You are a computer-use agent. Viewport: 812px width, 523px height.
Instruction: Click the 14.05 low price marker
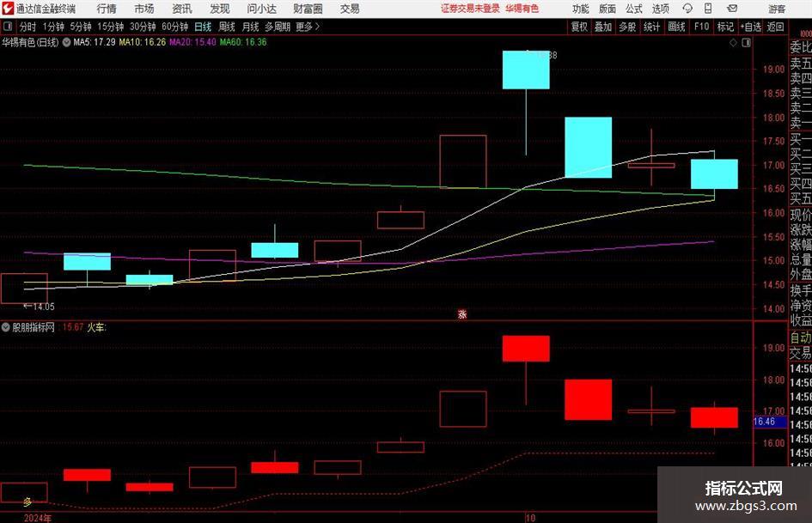click(x=40, y=307)
